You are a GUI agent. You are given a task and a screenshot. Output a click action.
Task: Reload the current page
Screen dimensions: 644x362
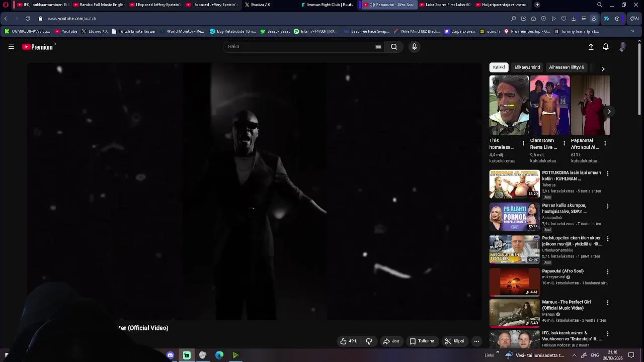[x=28, y=19]
